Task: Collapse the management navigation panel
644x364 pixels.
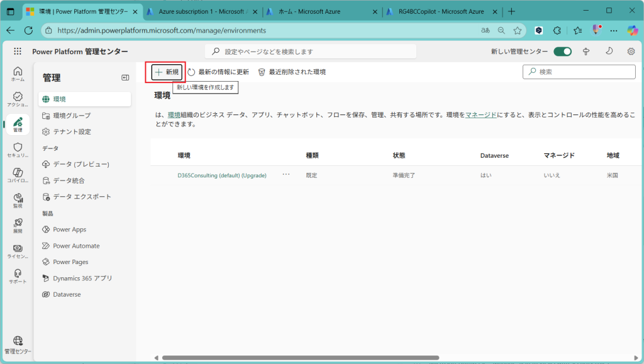Action: click(125, 77)
